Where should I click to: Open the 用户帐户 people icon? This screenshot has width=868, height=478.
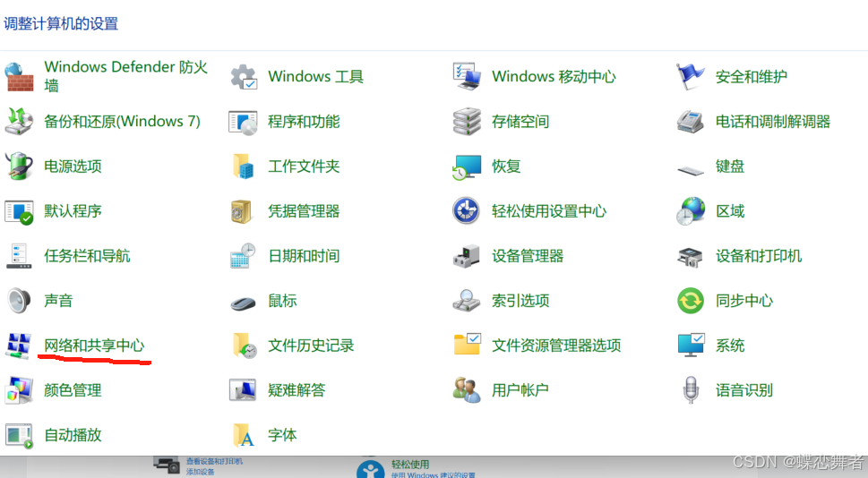click(467, 390)
